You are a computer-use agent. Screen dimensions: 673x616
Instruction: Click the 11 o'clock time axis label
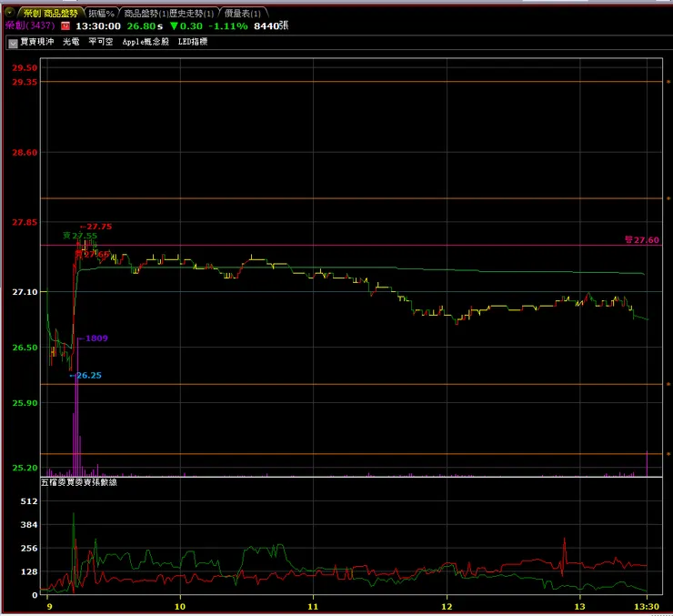point(313,607)
